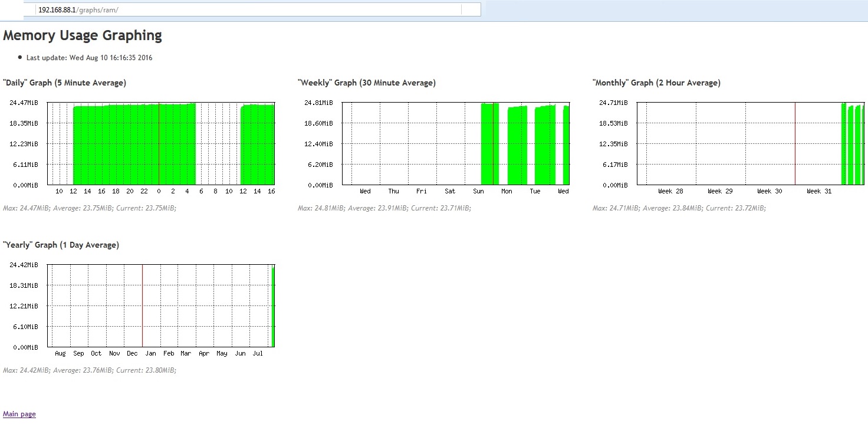This screenshot has height=424, width=868.
Task: Click the 6.11MiB axis label on Daily graph
Action: click(x=25, y=165)
